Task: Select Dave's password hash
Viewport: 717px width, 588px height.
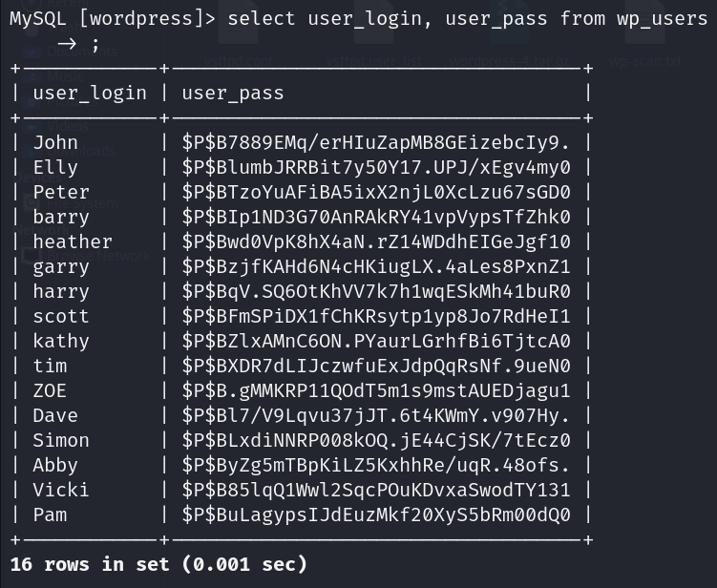Action: (x=376, y=415)
